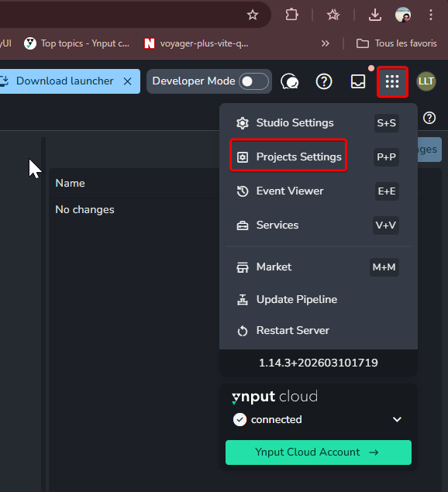Click Ynput Cloud Account button

pyautogui.click(x=319, y=452)
